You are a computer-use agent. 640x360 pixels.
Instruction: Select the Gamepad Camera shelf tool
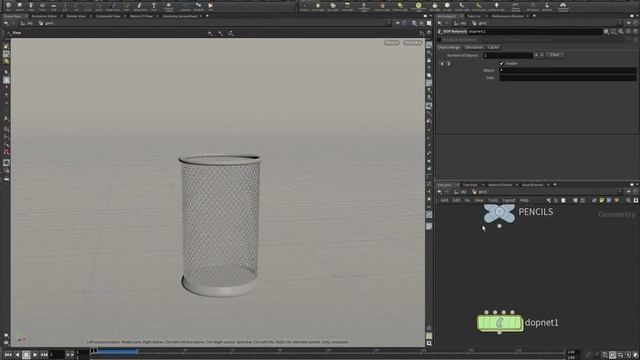(x=563, y=7)
